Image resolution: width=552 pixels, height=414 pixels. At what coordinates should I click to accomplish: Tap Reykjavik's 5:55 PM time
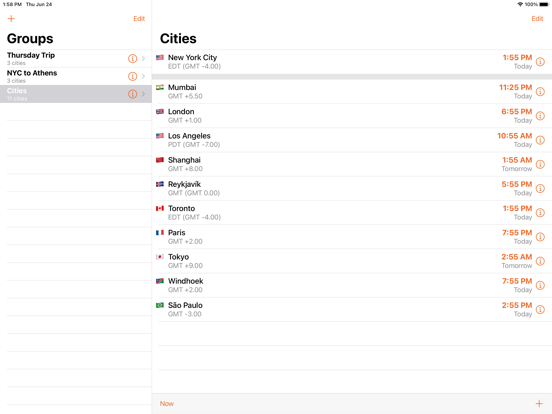pyautogui.click(x=516, y=184)
